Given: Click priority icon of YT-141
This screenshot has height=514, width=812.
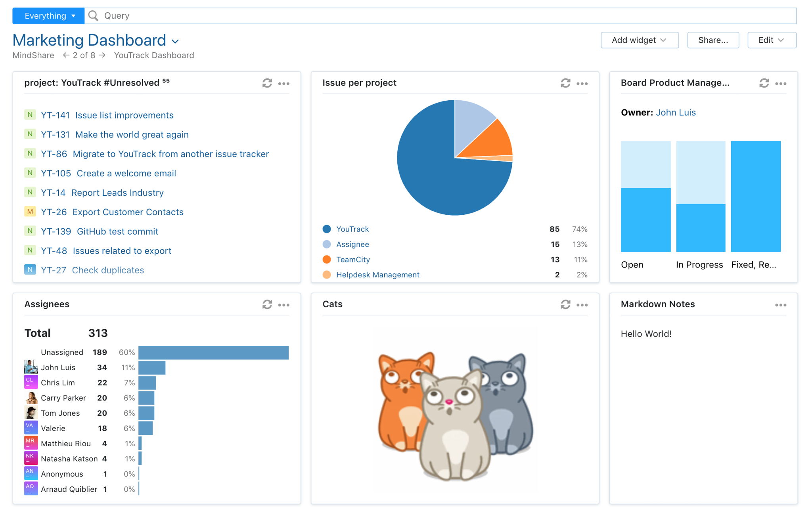Looking at the screenshot, I should coord(30,115).
